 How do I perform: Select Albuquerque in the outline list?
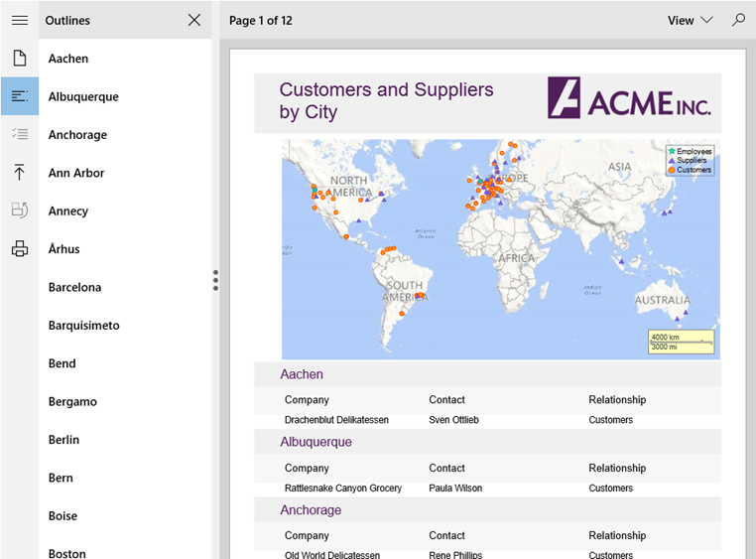point(83,96)
